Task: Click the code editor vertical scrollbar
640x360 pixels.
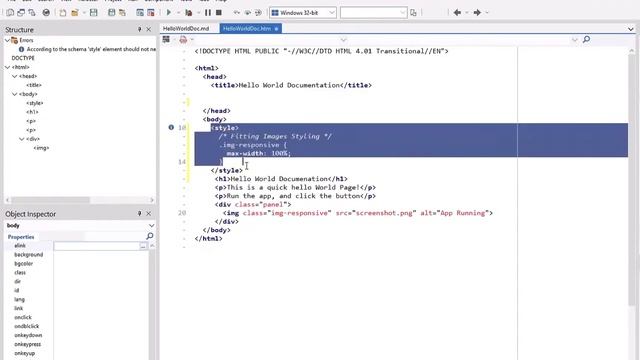Action: coord(632,180)
